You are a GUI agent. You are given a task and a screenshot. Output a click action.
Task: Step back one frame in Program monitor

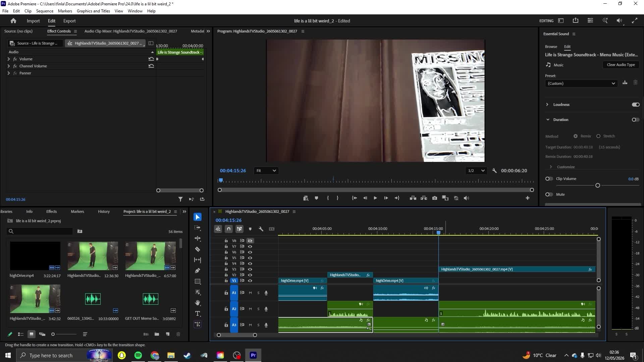[365, 198]
